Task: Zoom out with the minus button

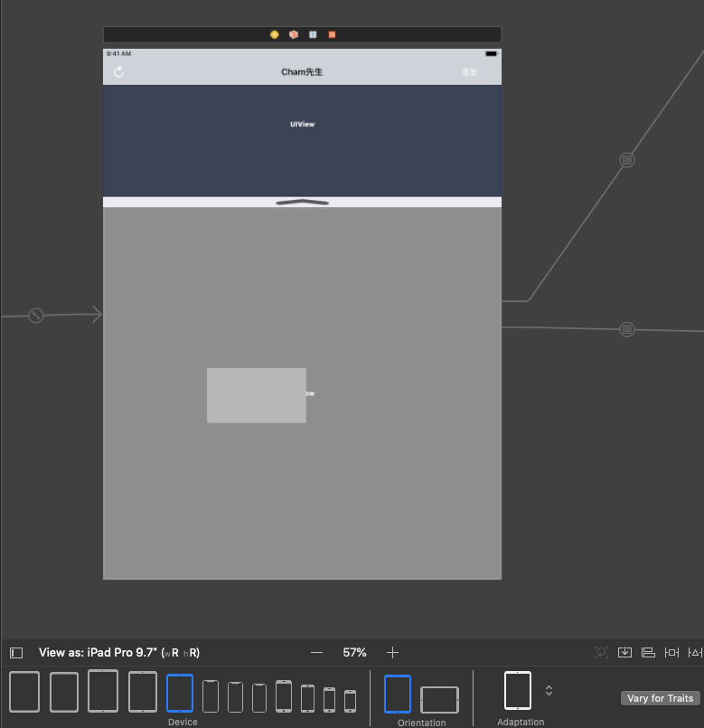Action: click(316, 653)
